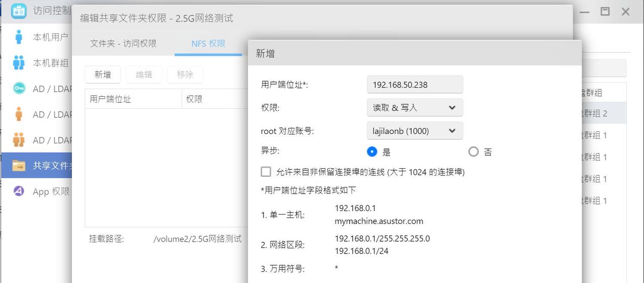Click the key icon of first AD / LDAP entry
Screen dimensions: 644x283
19,89
